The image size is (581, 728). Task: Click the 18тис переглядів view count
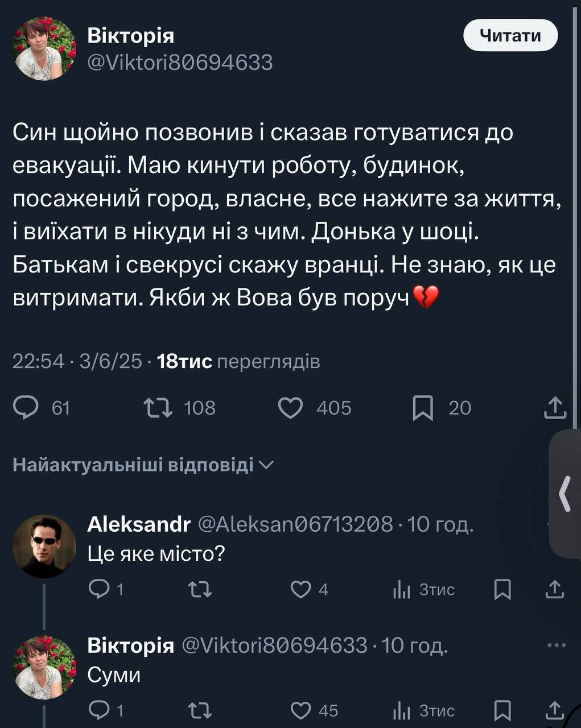pyautogui.click(x=238, y=361)
